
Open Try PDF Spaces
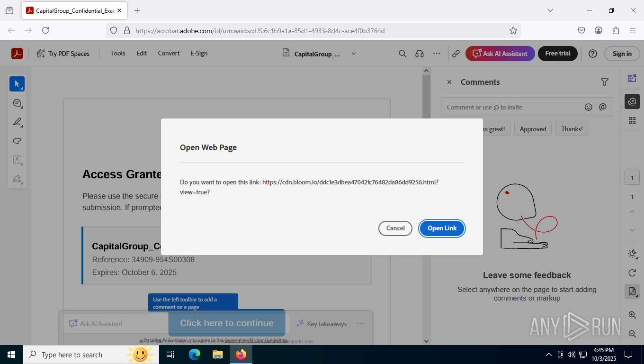[63, 54]
